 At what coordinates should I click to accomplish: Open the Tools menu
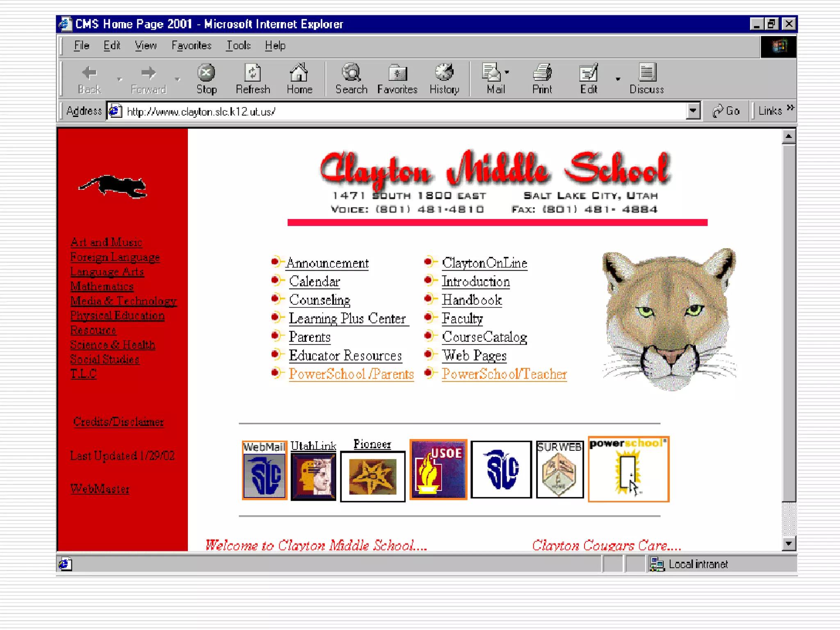pos(238,46)
